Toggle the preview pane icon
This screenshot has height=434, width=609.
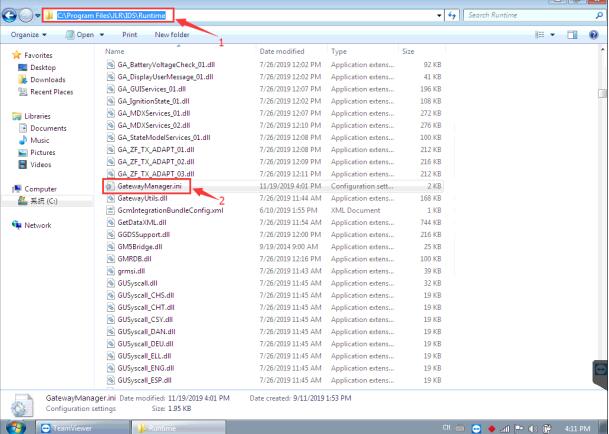coord(574,34)
